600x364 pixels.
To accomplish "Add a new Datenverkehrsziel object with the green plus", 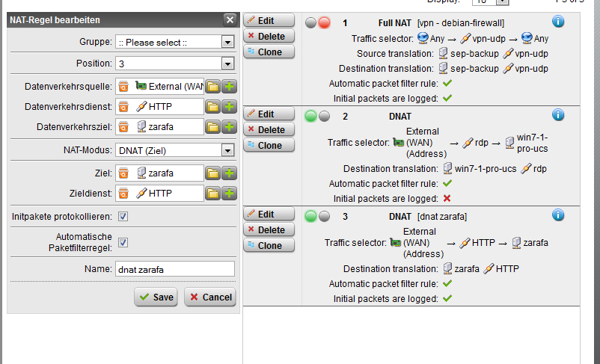I will 229,126.
